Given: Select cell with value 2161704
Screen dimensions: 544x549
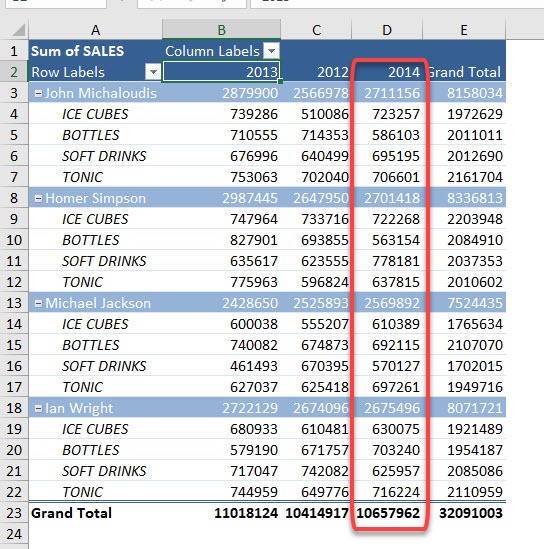Looking at the screenshot, I should [464, 177].
